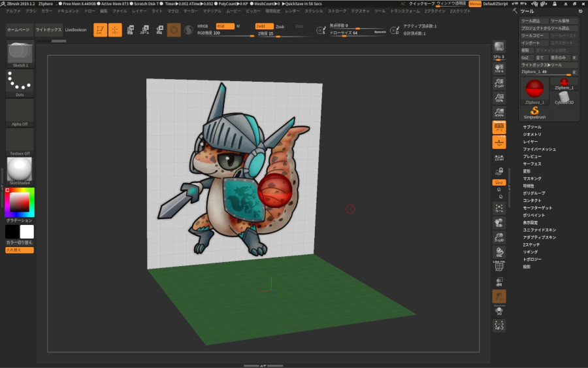
Task: Click the ツール保存 button
Action: click(564, 21)
